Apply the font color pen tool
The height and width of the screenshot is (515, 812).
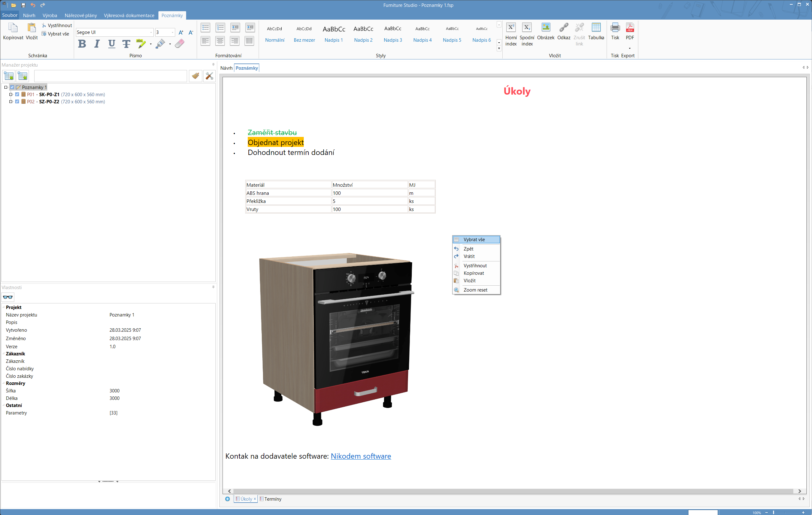click(161, 44)
